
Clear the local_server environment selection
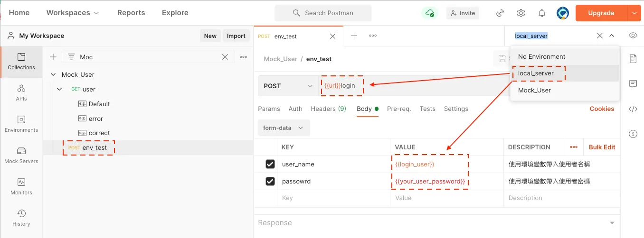tap(600, 36)
